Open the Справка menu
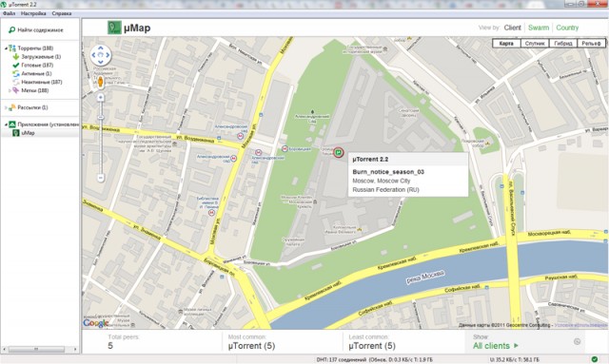Viewport: 609px width, 364px height. (62, 13)
